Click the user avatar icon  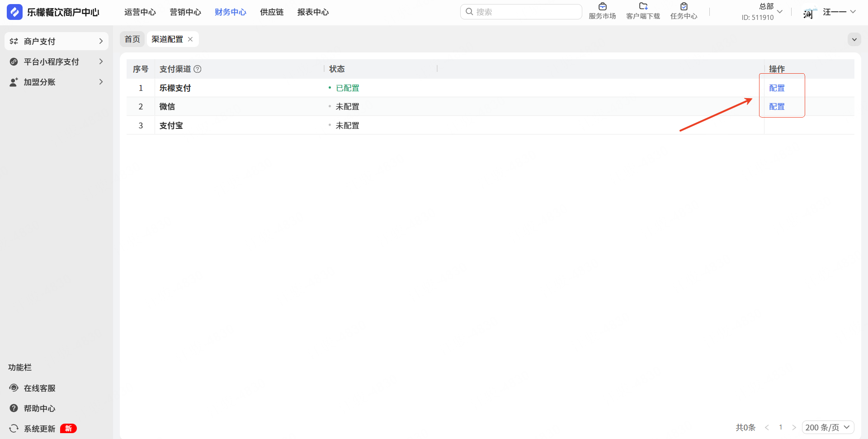click(810, 12)
